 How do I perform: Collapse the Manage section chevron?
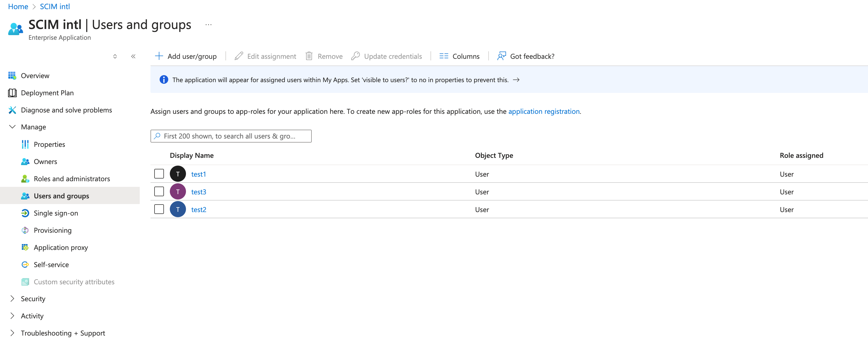(12, 127)
